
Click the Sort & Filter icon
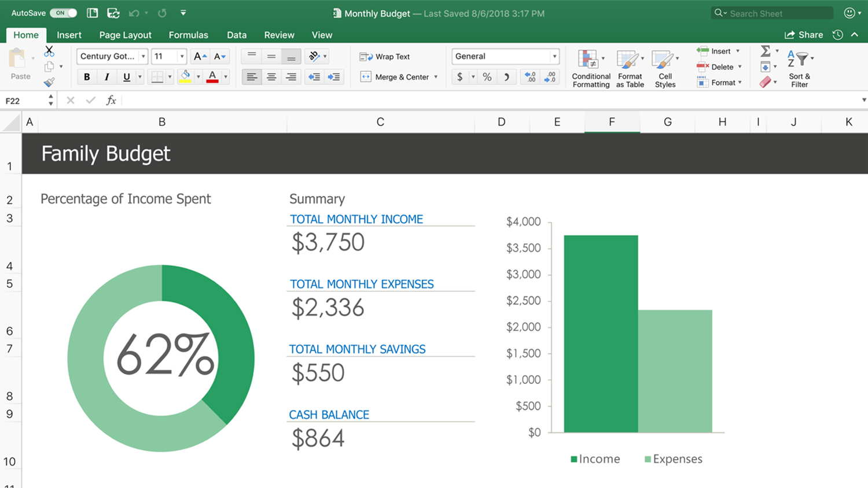[x=799, y=68]
